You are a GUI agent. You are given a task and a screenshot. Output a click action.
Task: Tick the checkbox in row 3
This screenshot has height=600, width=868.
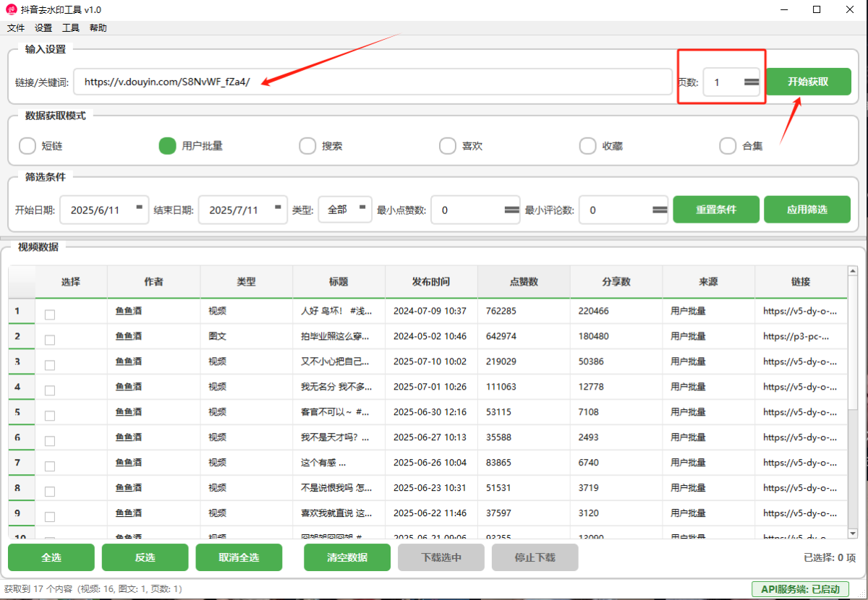click(50, 365)
